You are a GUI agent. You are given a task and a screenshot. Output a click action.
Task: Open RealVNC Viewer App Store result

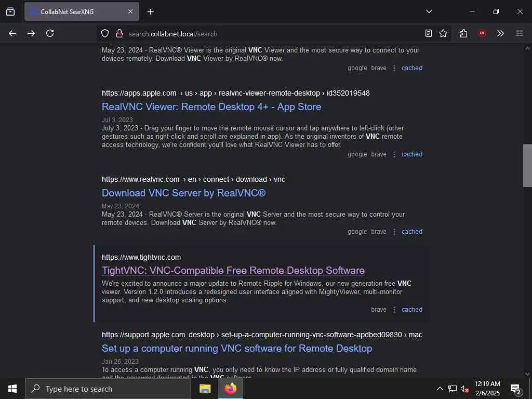tap(211, 107)
